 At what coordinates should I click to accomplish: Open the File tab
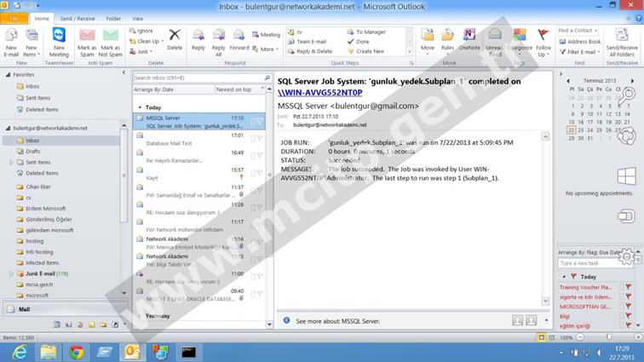(14, 19)
